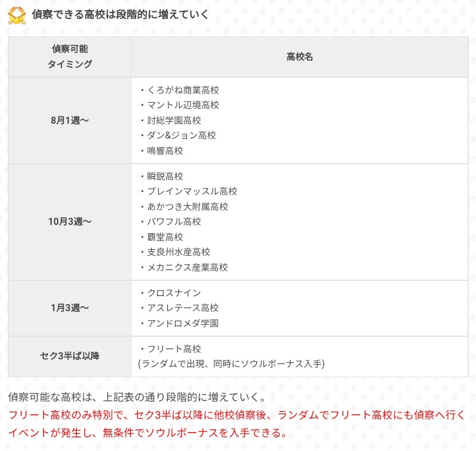Select the 10月3週〜 timing cell
Screen dimensions: 476x451
(x=70, y=221)
